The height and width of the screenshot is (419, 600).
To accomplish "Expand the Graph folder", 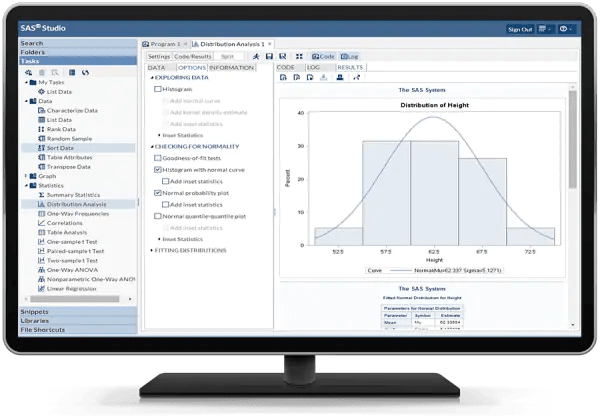I will [26, 176].
